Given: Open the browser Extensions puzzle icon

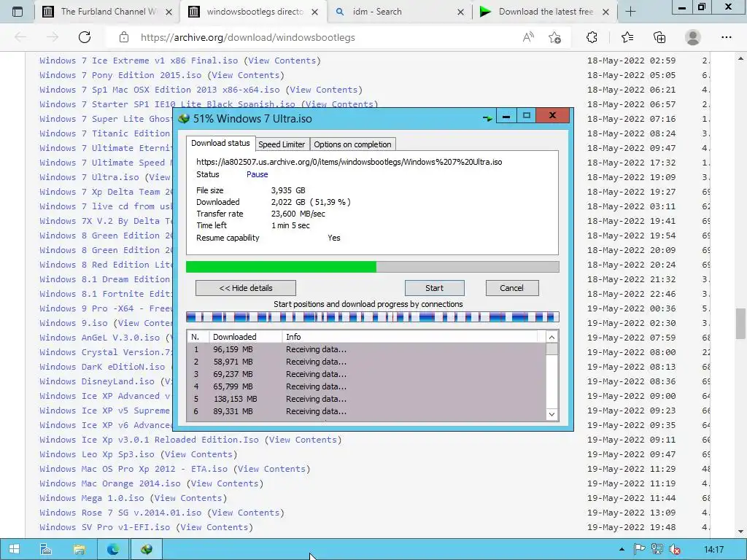Looking at the screenshot, I should pos(592,37).
